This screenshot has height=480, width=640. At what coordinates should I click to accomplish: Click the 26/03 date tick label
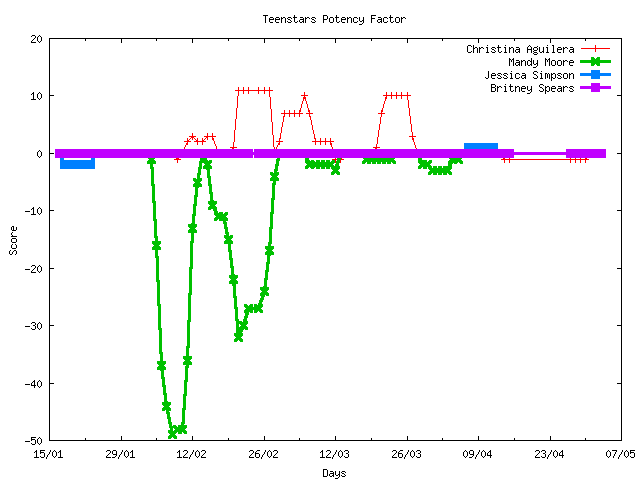tap(406, 454)
